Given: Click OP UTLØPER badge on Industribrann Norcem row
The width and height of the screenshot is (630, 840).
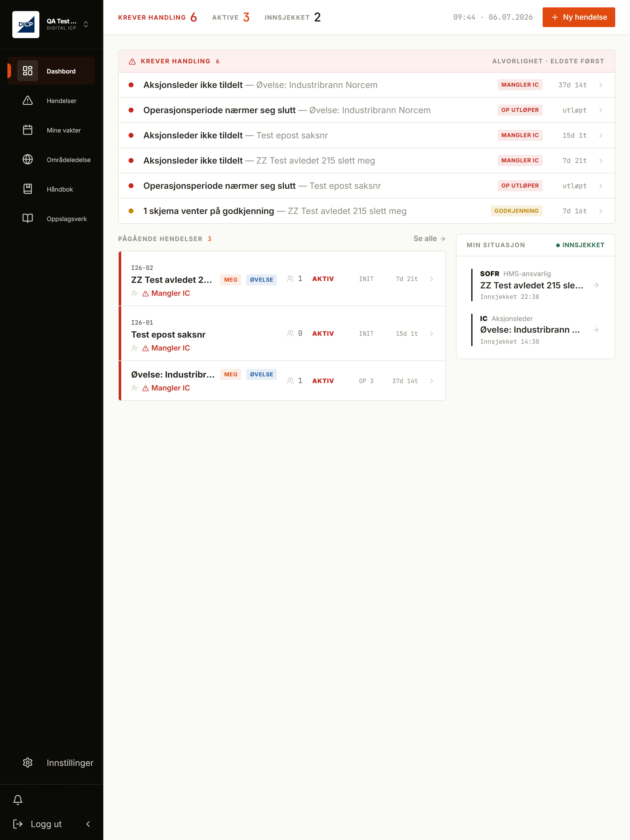Looking at the screenshot, I should [x=520, y=110].
